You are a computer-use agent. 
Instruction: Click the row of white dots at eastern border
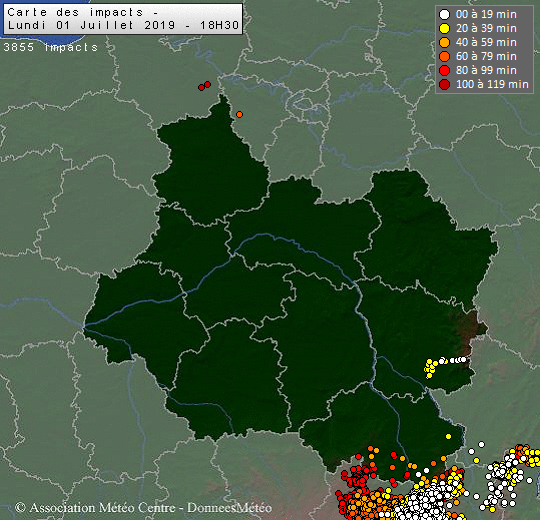point(453,360)
